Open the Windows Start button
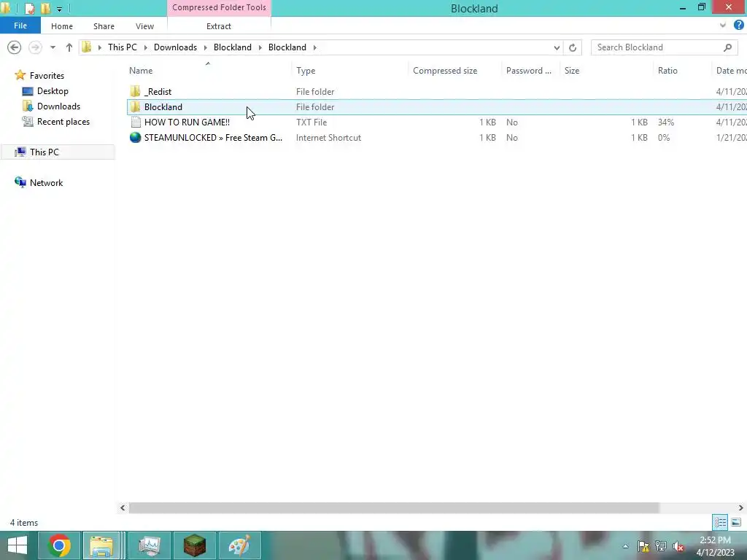The width and height of the screenshot is (747, 560). click(x=18, y=545)
